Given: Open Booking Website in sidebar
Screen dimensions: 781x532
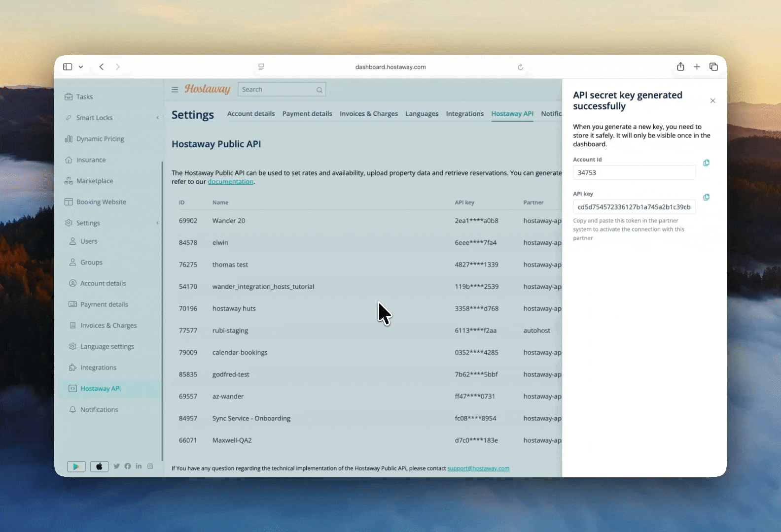Looking at the screenshot, I should tap(101, 202).
